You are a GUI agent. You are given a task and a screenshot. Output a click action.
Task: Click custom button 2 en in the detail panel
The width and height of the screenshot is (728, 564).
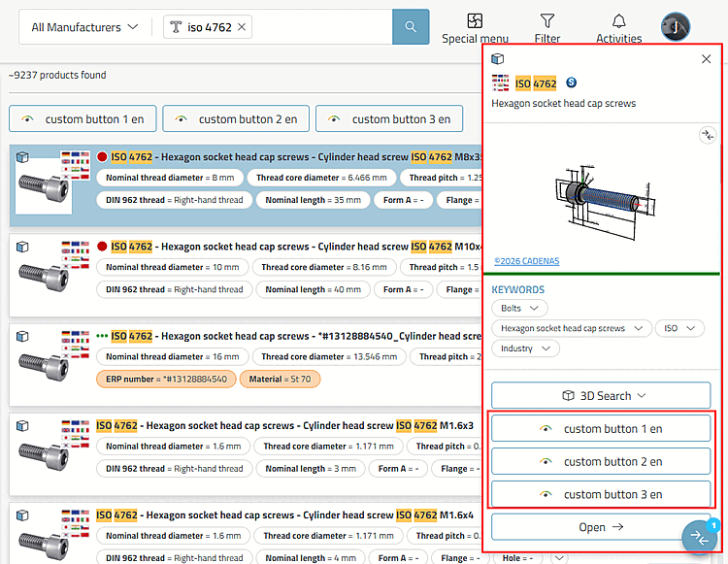[x=601, y=461]
